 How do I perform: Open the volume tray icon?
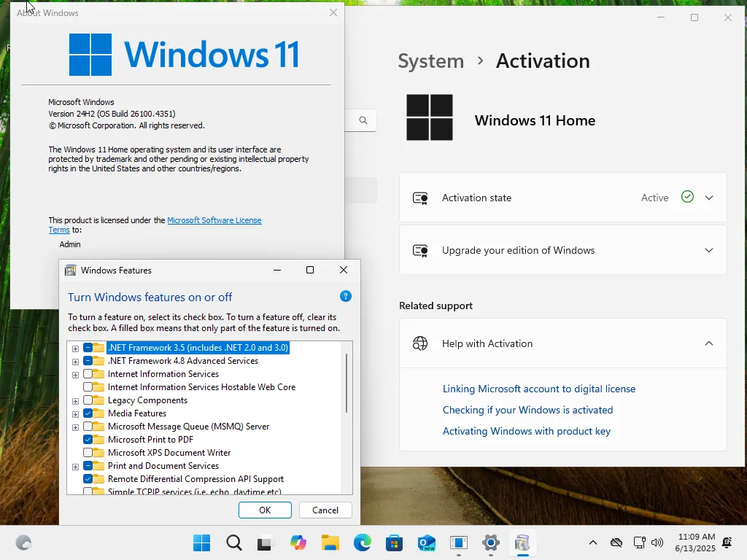coord(657,542)
